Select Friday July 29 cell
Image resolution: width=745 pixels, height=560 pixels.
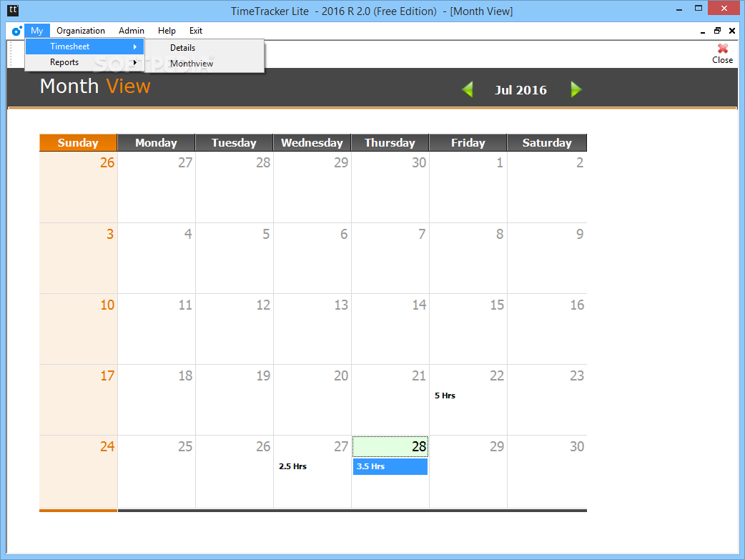point(468,471)
